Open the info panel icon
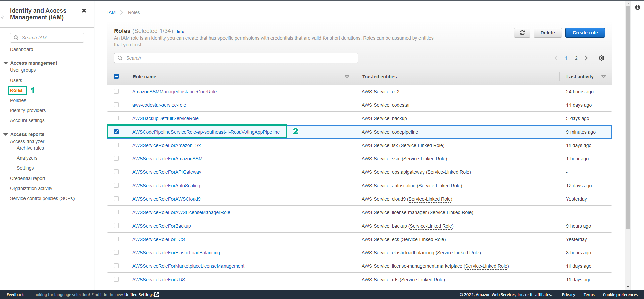The image size is (644, 299). pyautogui.click(x=637, y=7)
